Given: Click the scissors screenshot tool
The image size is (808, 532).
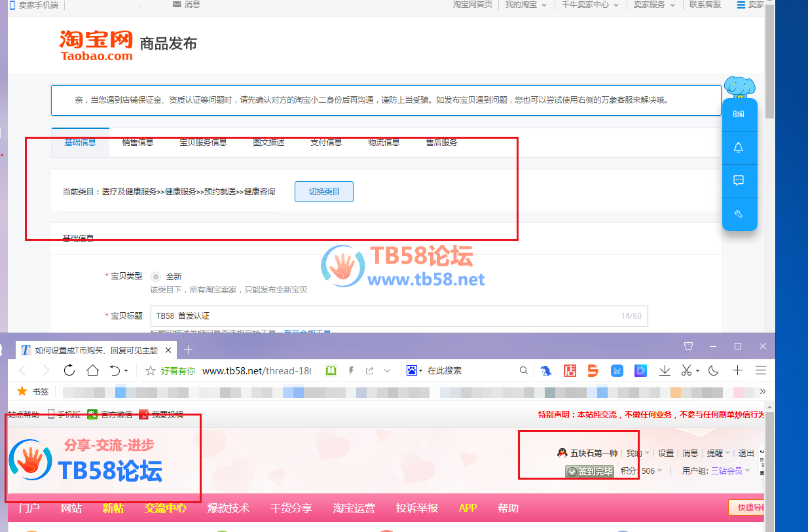Looking at the screenshot, I should click(686, 370).
